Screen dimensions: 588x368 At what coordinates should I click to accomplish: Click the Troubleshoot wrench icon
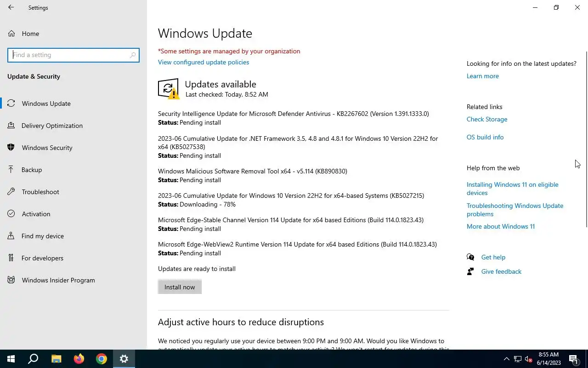coord(11,192)
